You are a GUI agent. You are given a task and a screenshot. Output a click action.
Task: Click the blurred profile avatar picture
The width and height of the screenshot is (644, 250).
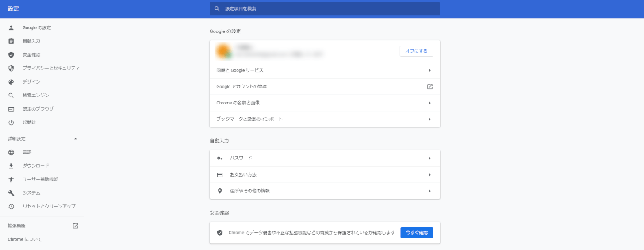click(223, 51)
